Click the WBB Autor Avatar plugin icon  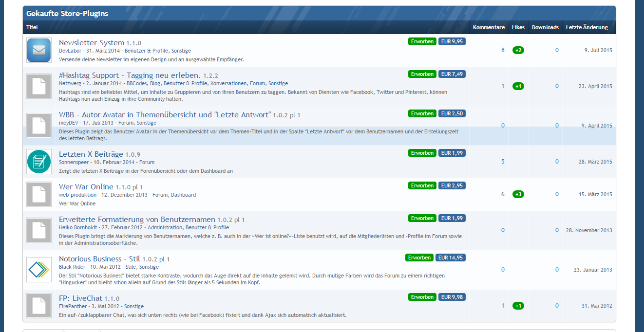pyautogui.click(x=39, y=126)
